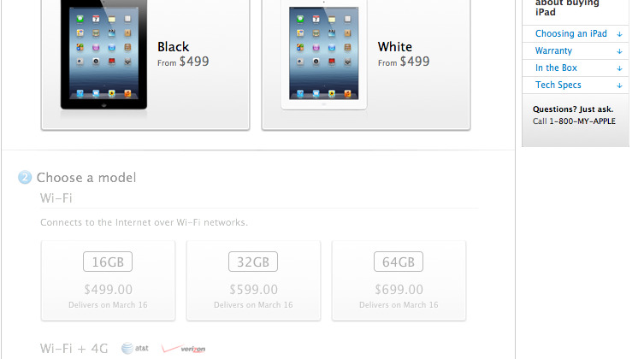The width and height of the screenshot is (644, 359).
Task: Expand the Warranty section
Action: click(576, 51)
